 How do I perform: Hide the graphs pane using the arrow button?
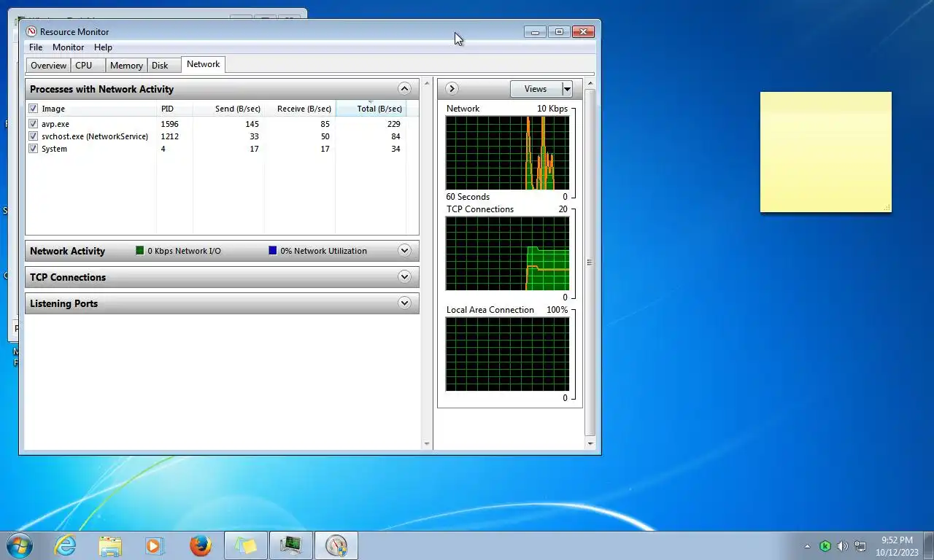coord(452,89)
